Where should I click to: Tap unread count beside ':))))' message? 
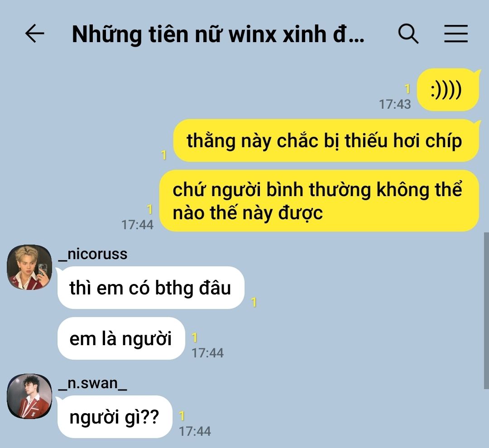407,89
